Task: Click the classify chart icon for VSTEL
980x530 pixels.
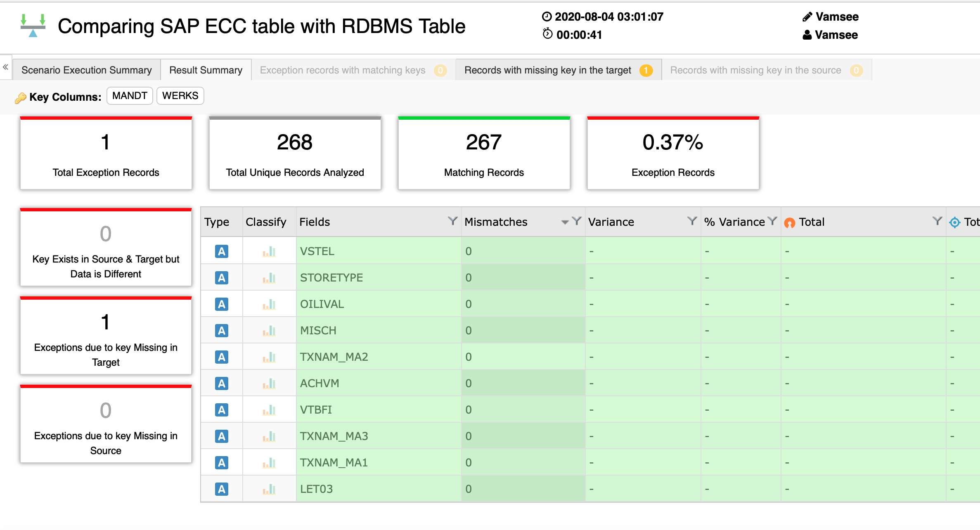Action: pyautogui.click(x=269, y=251)
